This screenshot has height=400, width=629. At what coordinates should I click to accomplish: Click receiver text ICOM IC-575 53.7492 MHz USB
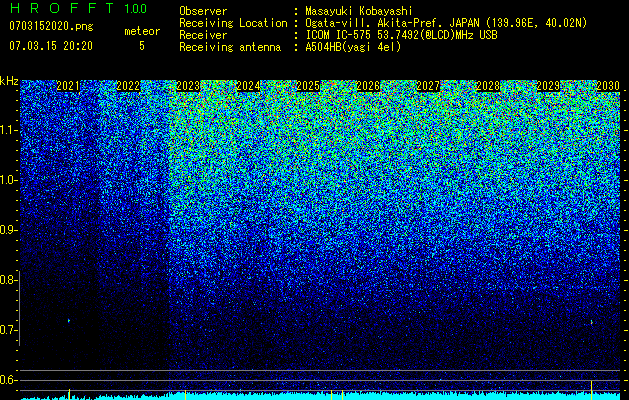pyautogui.click(x=402, y=35)
